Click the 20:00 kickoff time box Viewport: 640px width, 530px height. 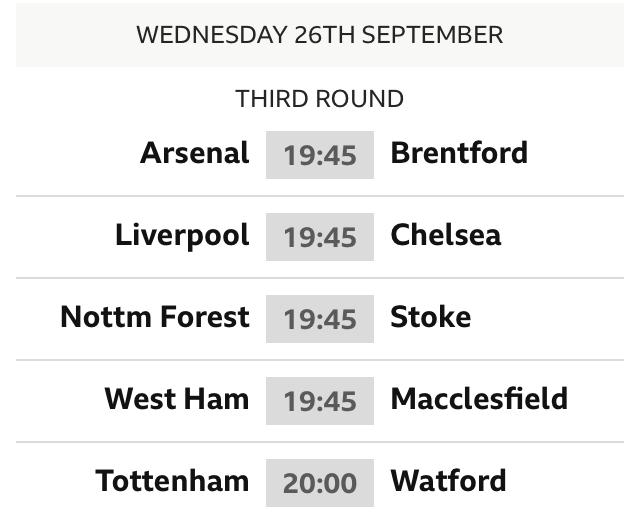click(x=320, y=483)
